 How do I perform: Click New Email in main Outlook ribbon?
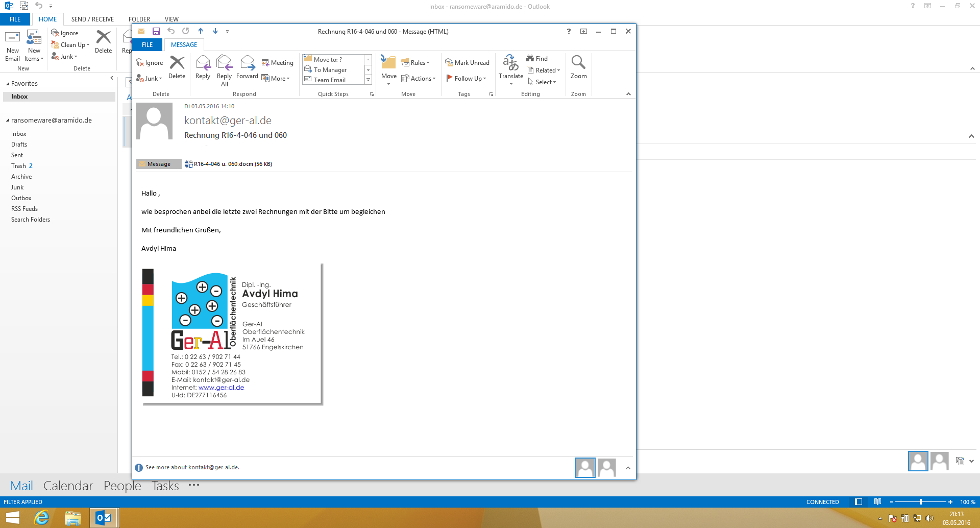pyautogui.click(x=13, y=46)
